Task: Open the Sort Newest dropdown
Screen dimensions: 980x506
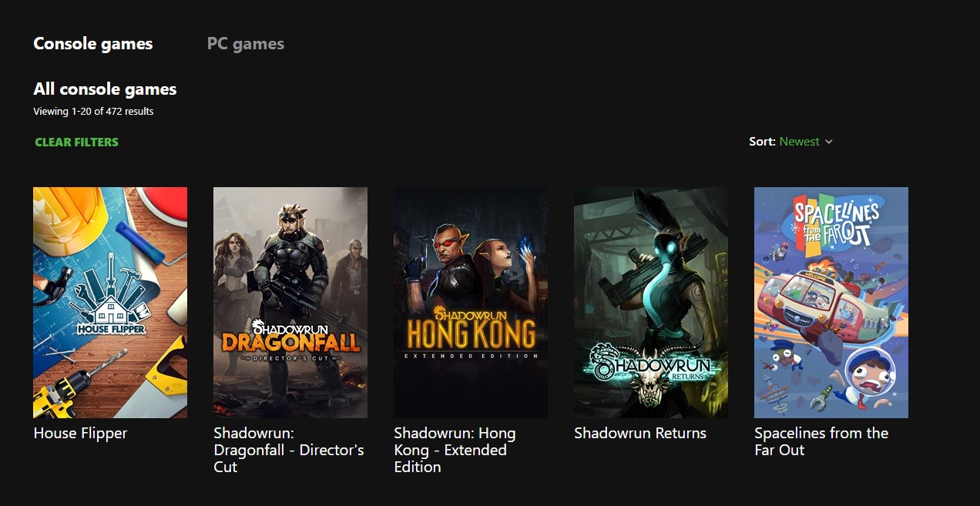Action: 791,142
